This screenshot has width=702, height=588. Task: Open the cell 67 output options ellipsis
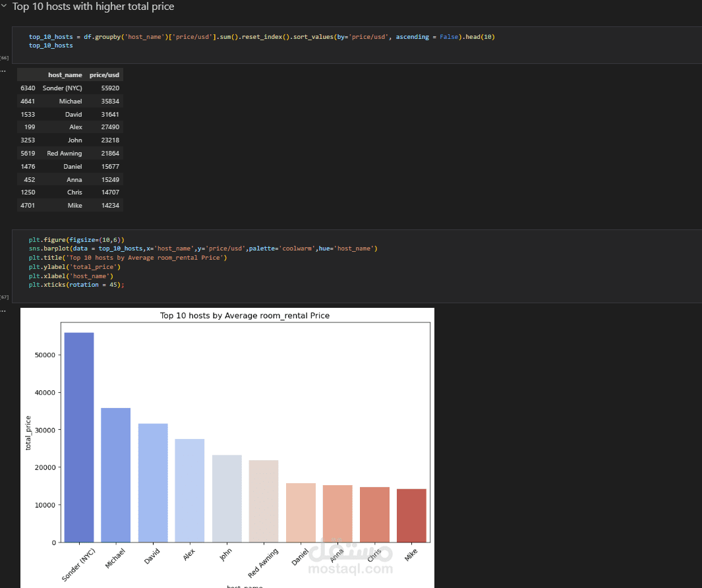pos(3,310)
